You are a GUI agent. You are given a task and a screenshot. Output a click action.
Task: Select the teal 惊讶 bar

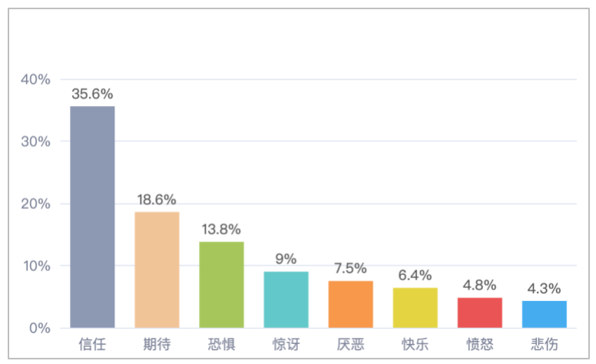[286, 299]
